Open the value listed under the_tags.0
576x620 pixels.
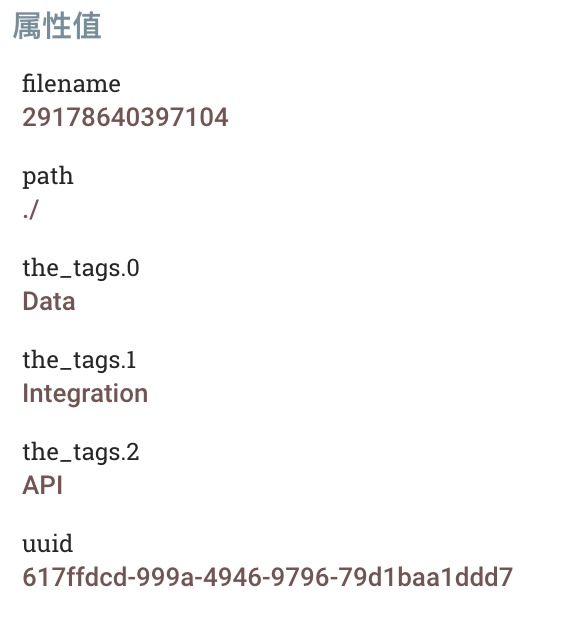pos(49,301)
